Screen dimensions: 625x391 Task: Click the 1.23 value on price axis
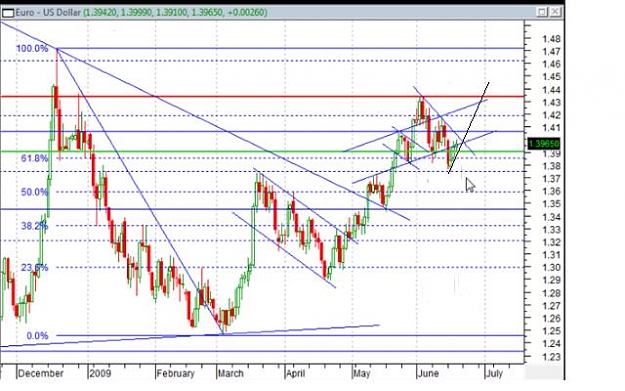[x=551, y=357]
